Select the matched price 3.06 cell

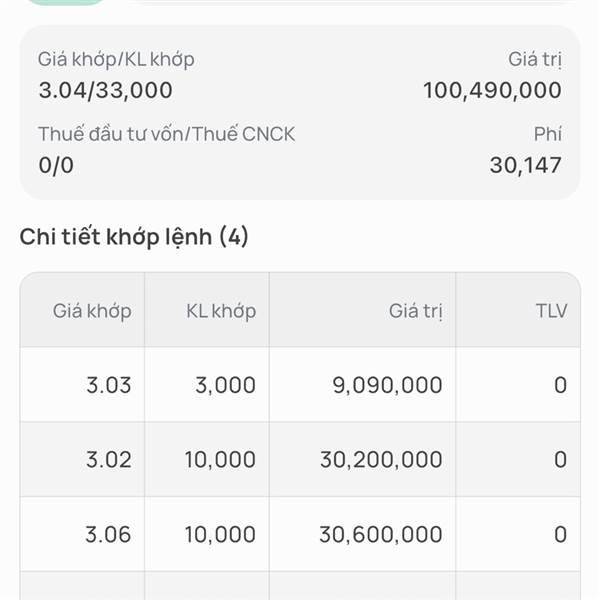coord(108,535)
